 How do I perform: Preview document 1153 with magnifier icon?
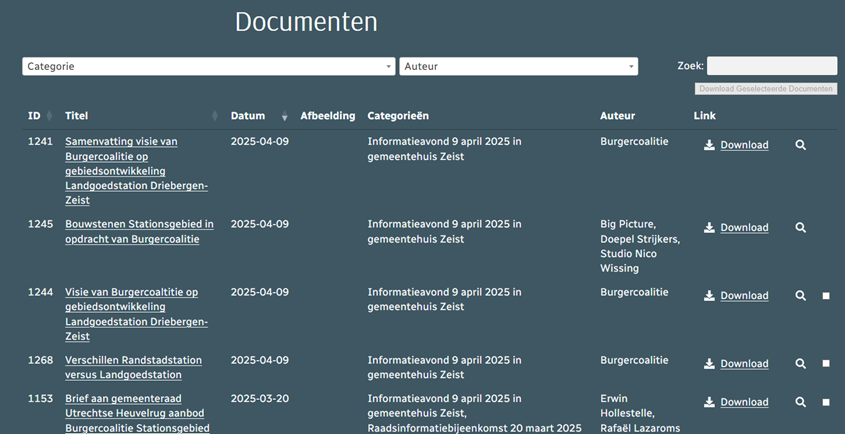801,402
